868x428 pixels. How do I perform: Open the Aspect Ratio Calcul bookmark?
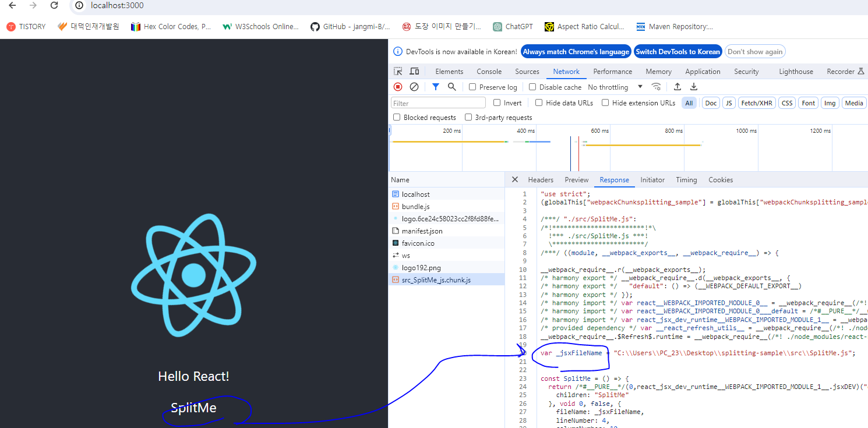pyautogui.click(x=584, y=27)
